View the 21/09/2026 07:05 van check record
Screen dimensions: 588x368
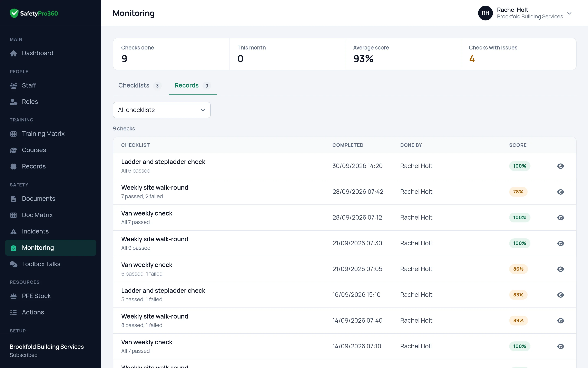tap(560, 269)
